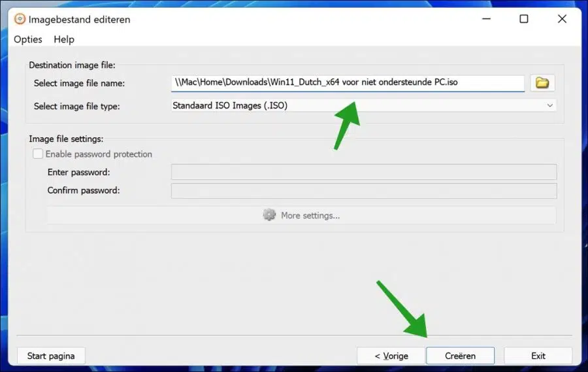Click the 'Select image file name:' label
Viewport: 588px width, 372px height.
(x=79, y=83)
